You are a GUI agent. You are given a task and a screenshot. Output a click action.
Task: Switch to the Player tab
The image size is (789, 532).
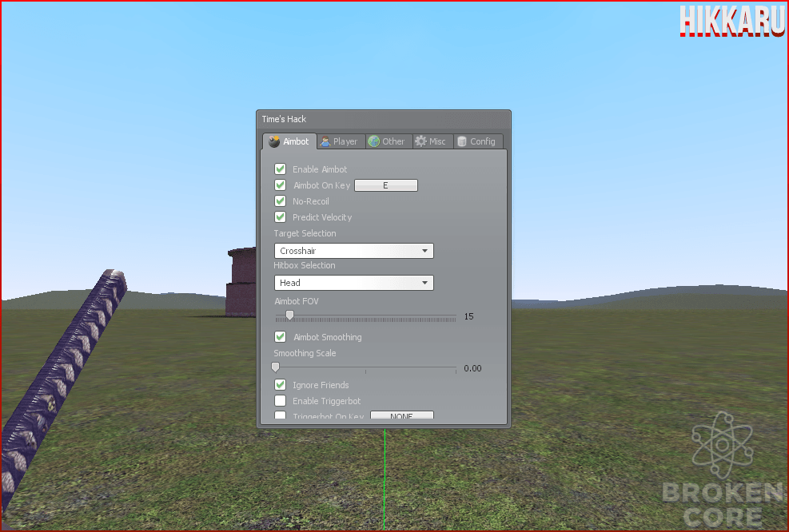[x=340, y=141]
